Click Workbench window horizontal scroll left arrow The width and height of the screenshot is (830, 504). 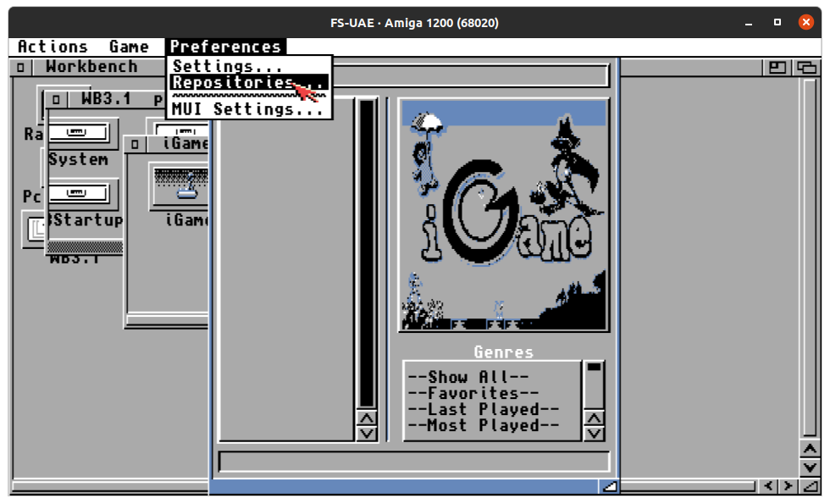pyautogui.click(x=769, y=485)
